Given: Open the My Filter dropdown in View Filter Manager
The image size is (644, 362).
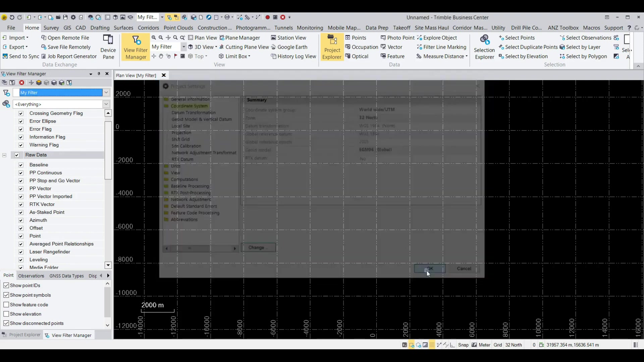Looking at the screenshot, I should (x=106, y=93).
